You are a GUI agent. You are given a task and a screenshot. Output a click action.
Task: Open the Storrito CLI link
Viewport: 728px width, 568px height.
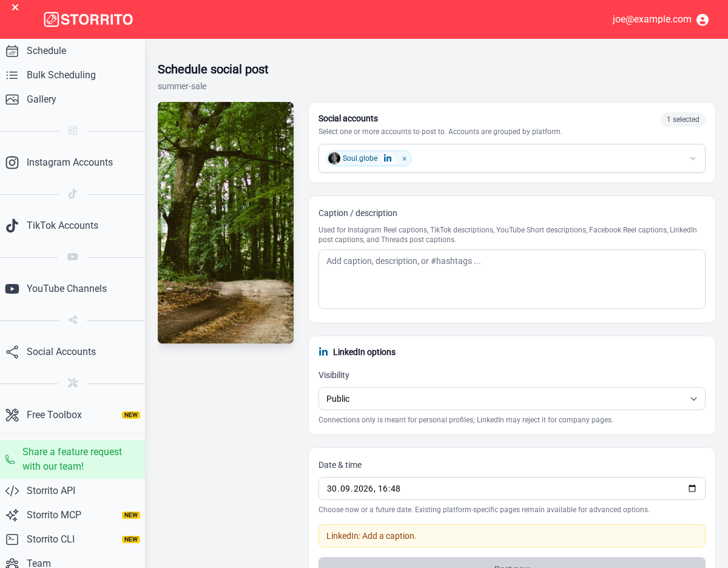click(73, 539)
